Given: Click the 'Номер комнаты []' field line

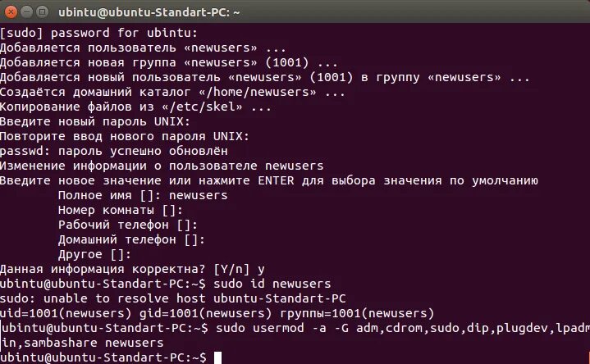Looking at the screenshot, I should [120, 210].
